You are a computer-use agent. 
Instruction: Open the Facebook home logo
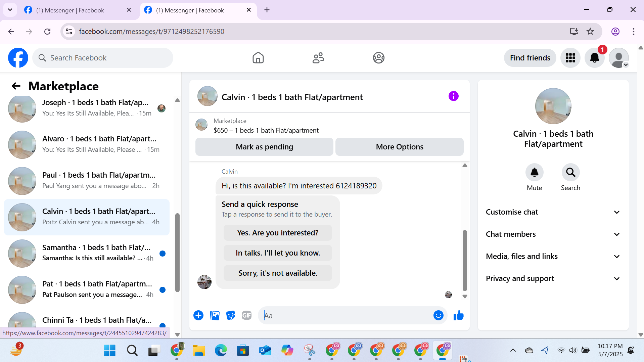click(18, 58)
